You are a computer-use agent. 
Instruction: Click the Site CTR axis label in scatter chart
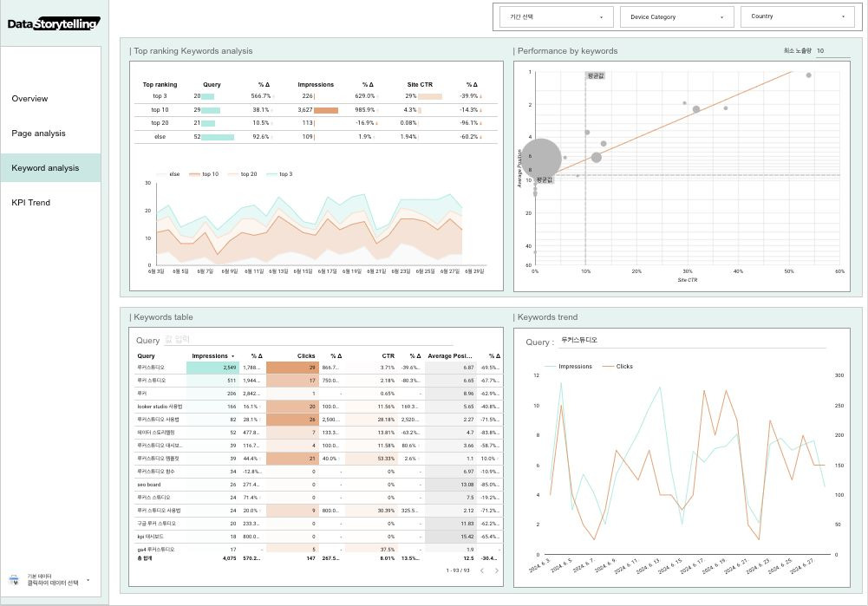click(x=688, y=280)
